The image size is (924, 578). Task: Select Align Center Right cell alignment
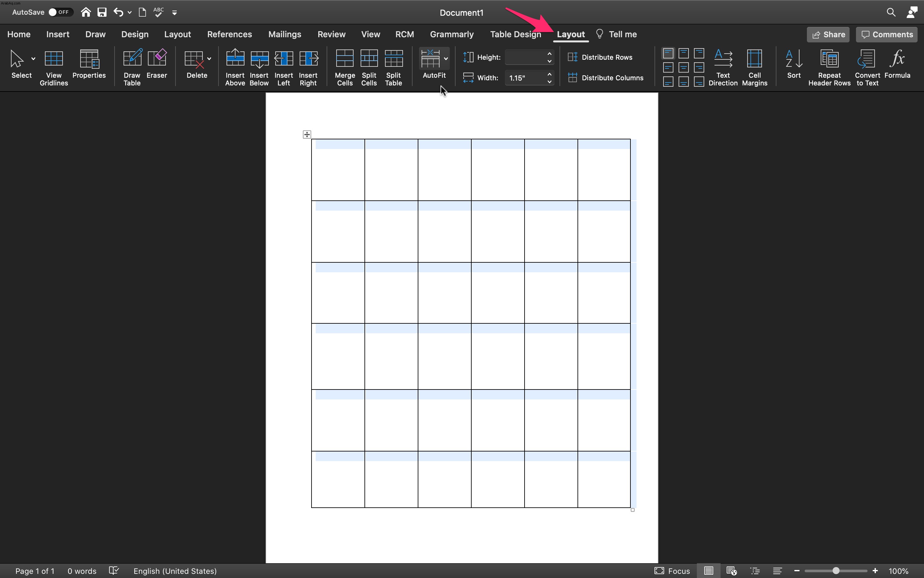coord(699,68)
